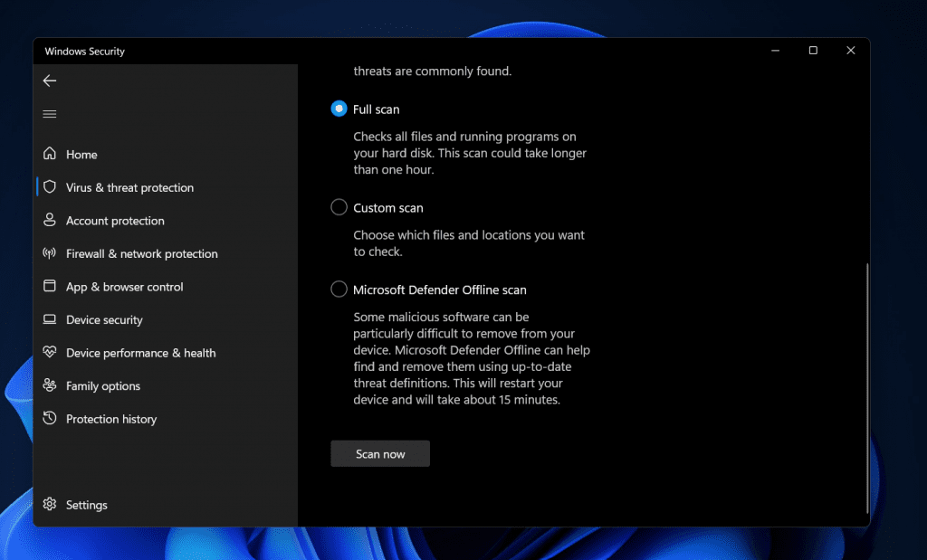The image size is (927, 560).
Task: Select the Full scan radio button
Action: (339, 108)
